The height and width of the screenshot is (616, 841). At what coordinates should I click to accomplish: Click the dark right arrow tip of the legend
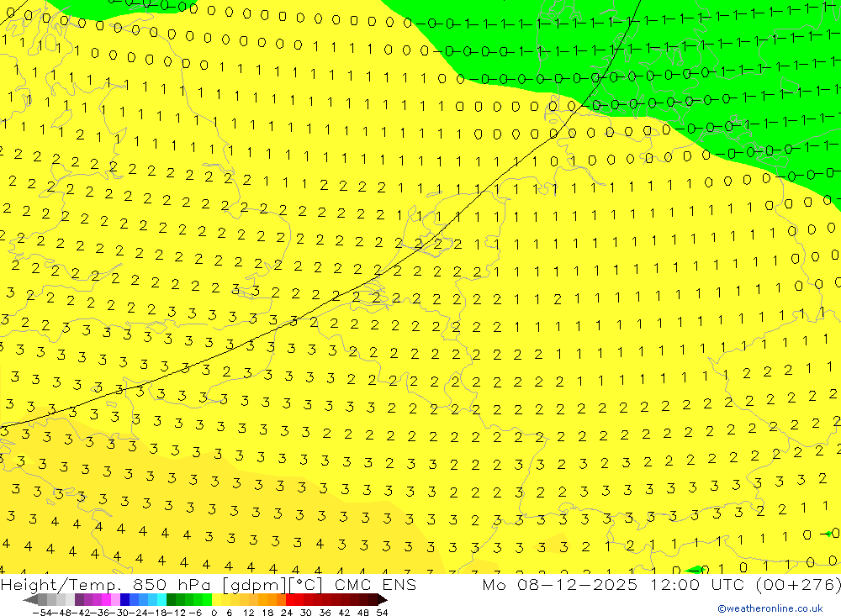coord(383,600)
